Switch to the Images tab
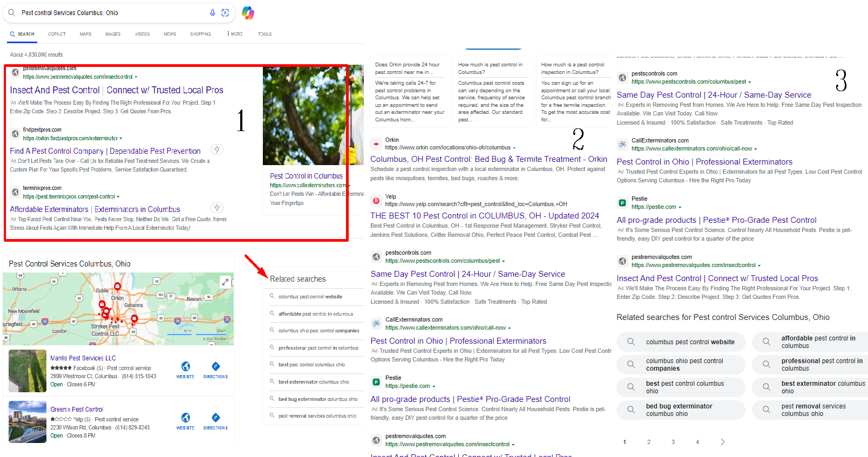Viewport: 868px width, 457px height. tap(113, 34)
